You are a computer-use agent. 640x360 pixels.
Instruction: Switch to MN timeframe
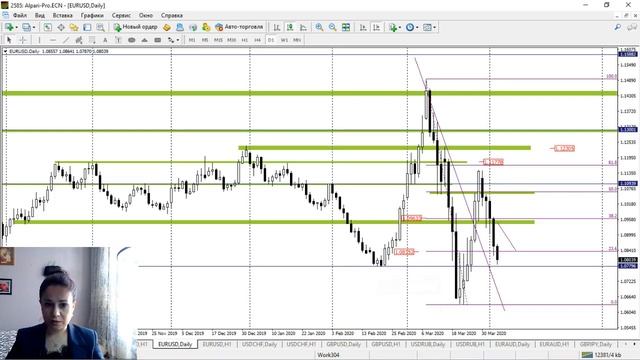point(297,40)
